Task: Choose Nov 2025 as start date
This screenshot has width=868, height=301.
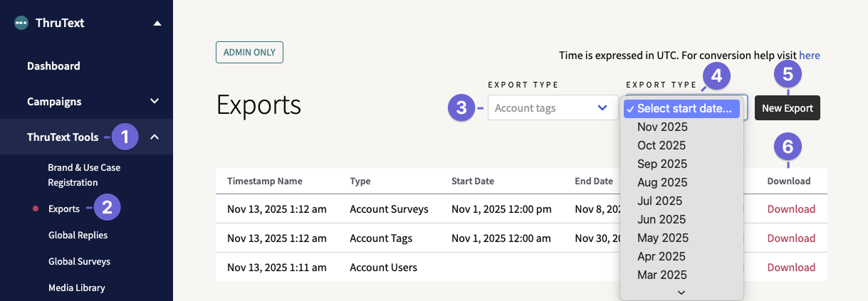Action: (662, 127)
